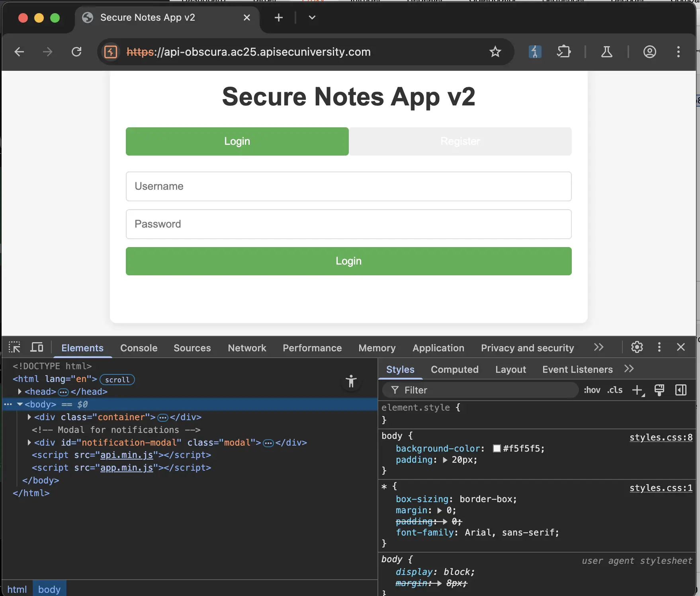
Task: Collapse the body element node
Action: tap(20, 404)
